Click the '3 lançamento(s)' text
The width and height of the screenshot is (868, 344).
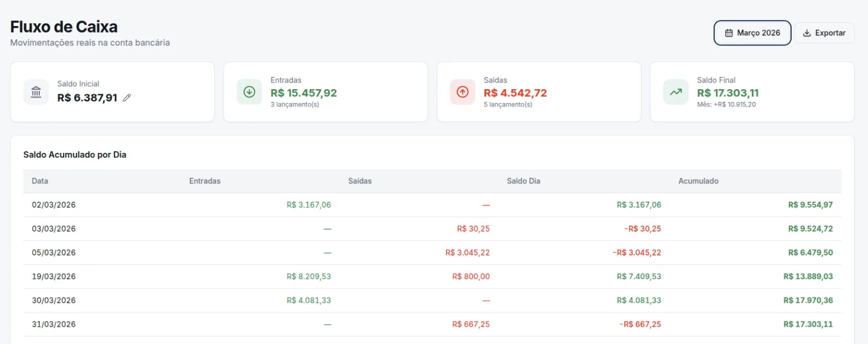[x=294, y=104]
